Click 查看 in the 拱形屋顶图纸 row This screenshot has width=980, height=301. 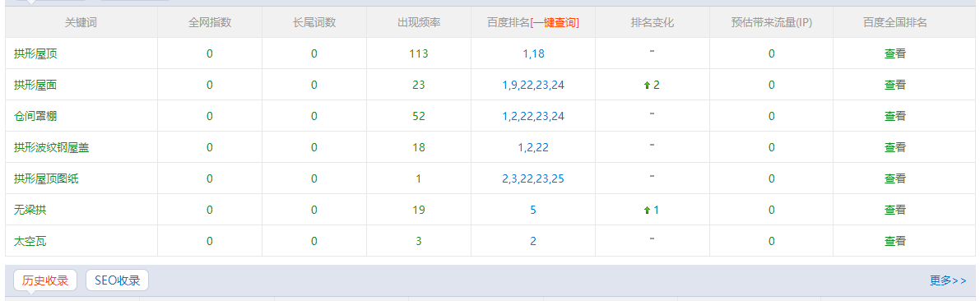click(x=895, y=178)
